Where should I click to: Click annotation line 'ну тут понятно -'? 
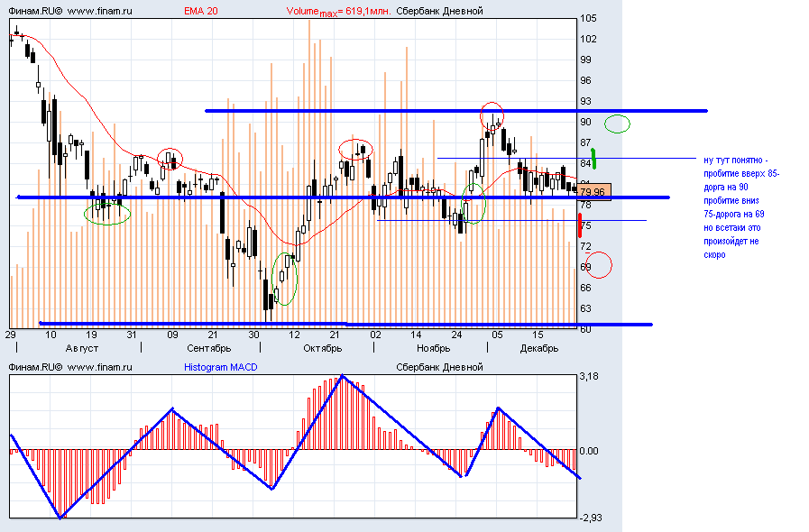pyautogui.click(x=736, y=161)
